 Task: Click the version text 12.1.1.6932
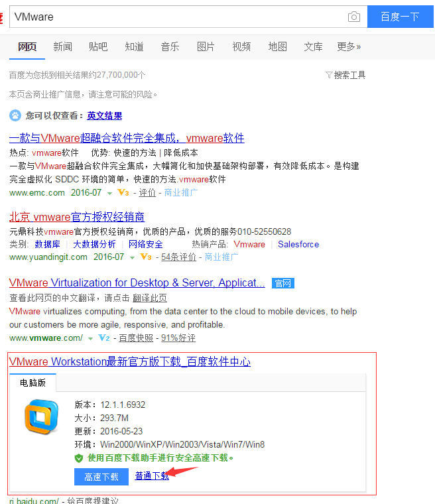point(123,405)
